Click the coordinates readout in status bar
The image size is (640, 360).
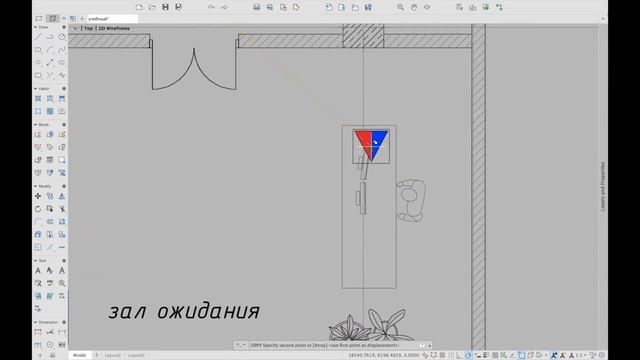coord(384,355)
